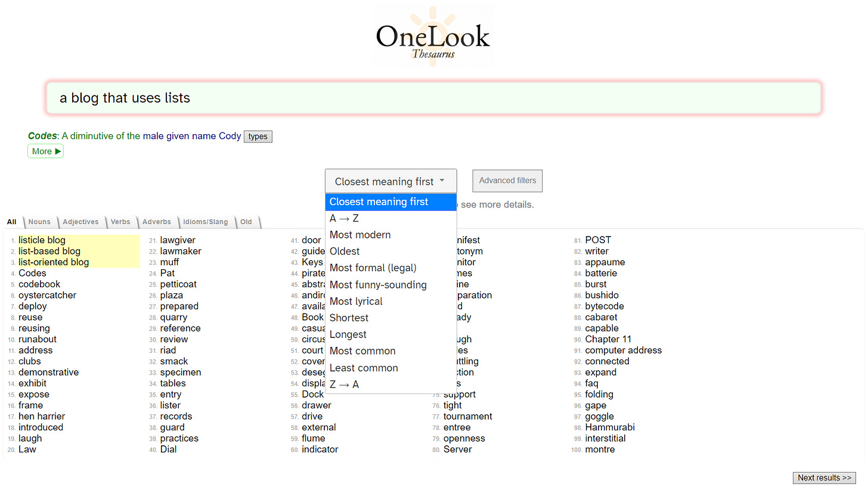This screenshot has height=490, width=868.
Task: Open result 'specimen'
Action: 181,373
